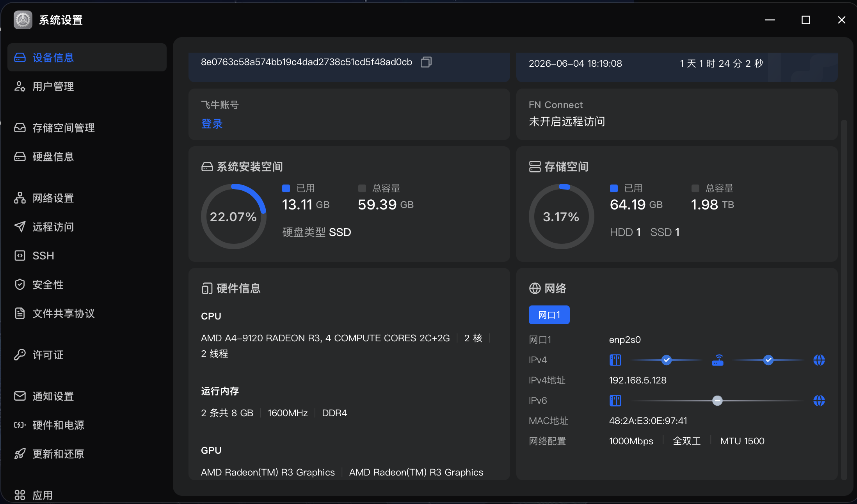Open 硬件和电源 page
Screen dimensions: 857x504
87,425
